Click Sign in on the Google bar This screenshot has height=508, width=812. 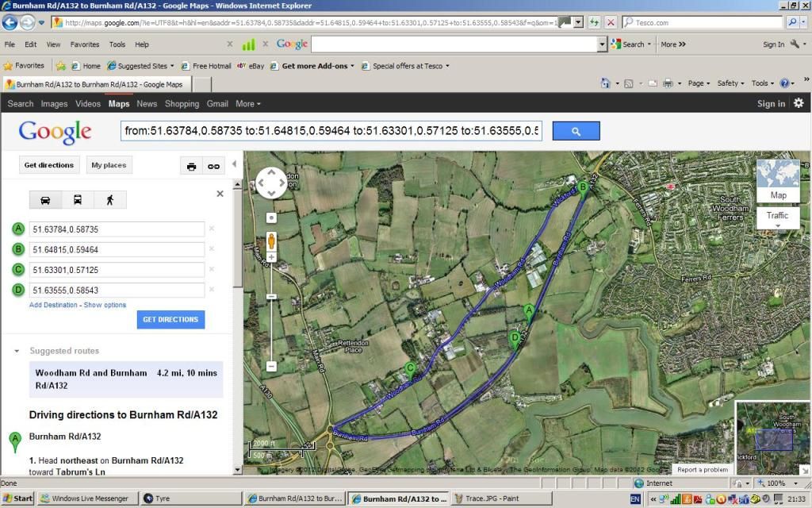(771, 104)
